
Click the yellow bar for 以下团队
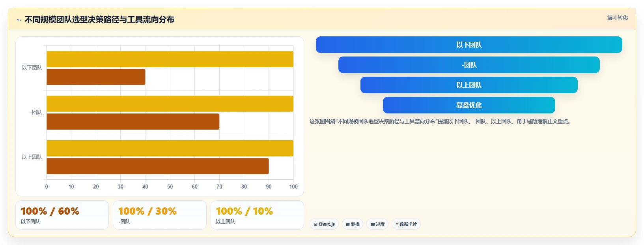pyautogui.click(x=170, y=59)
